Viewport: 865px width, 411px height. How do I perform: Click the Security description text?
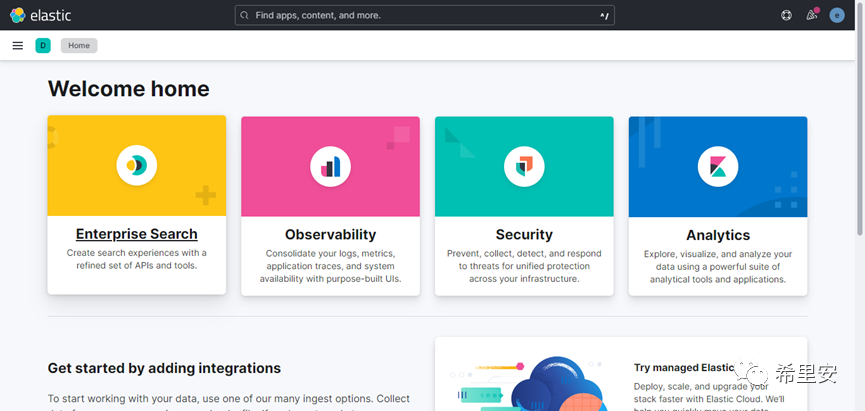click(524, 266)
